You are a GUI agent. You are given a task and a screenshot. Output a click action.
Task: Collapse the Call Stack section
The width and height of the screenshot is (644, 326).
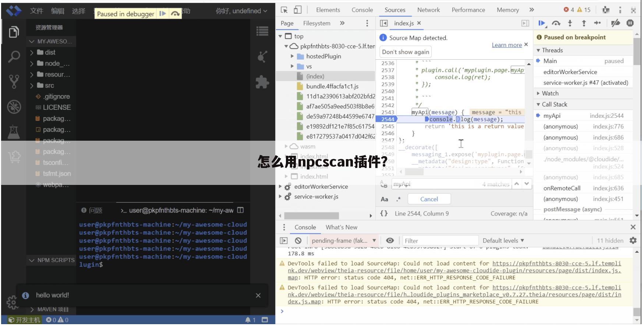pos(538,104)
